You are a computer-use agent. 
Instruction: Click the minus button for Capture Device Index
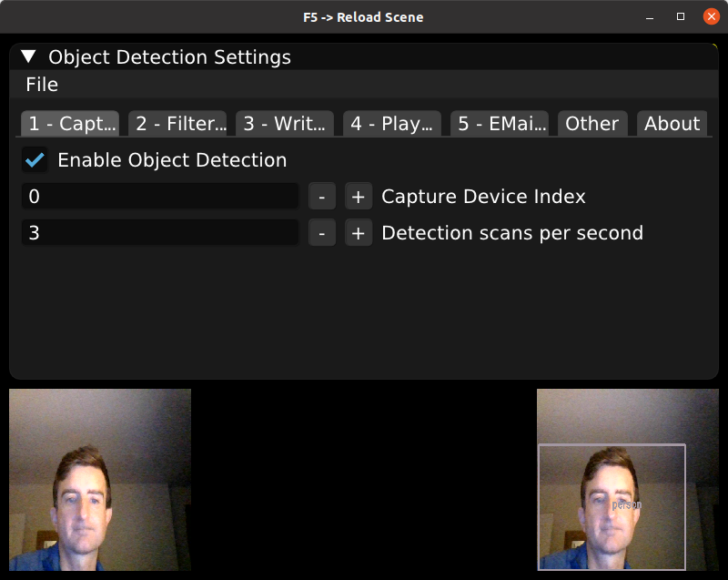pos(321,196)
